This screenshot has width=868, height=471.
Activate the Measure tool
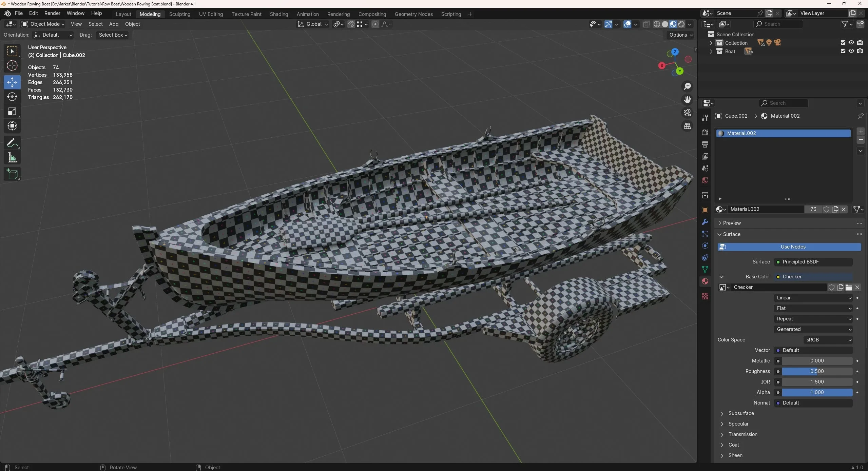tap(12, 158)
